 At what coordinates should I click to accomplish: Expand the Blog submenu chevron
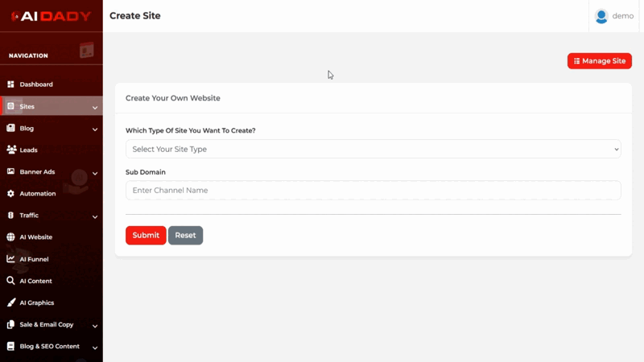95,129
